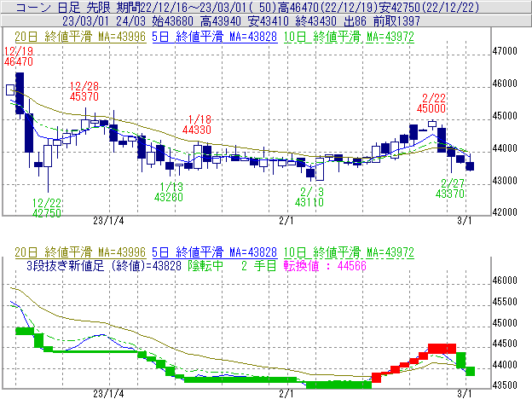This screenshot has height=405, width=532.
Task: Click the 陰転中 status text
Action: pos(205,266)
